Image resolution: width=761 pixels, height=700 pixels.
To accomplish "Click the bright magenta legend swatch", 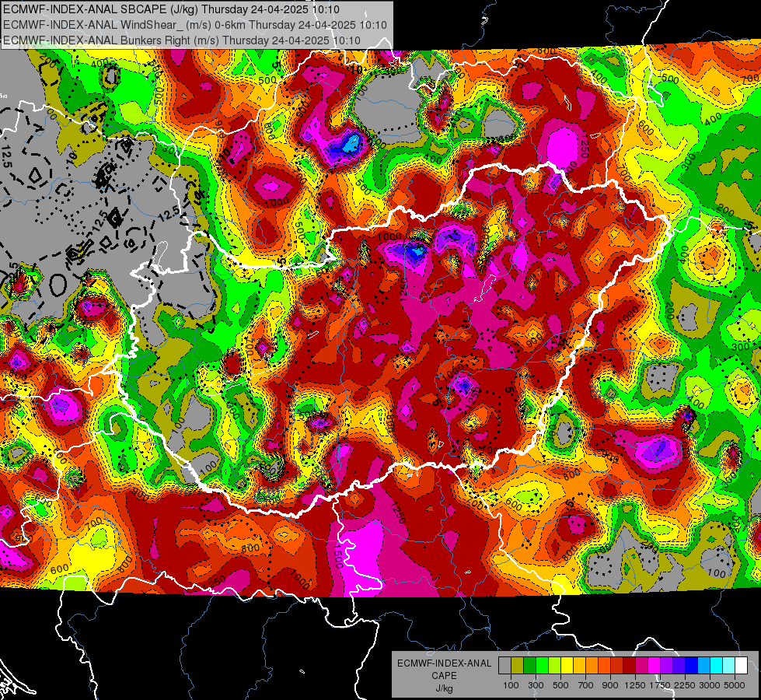I will pos(655,665).
